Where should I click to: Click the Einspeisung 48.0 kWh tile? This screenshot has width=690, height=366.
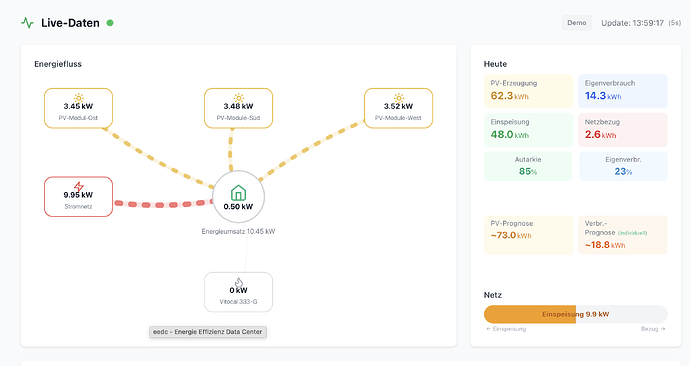528,130
